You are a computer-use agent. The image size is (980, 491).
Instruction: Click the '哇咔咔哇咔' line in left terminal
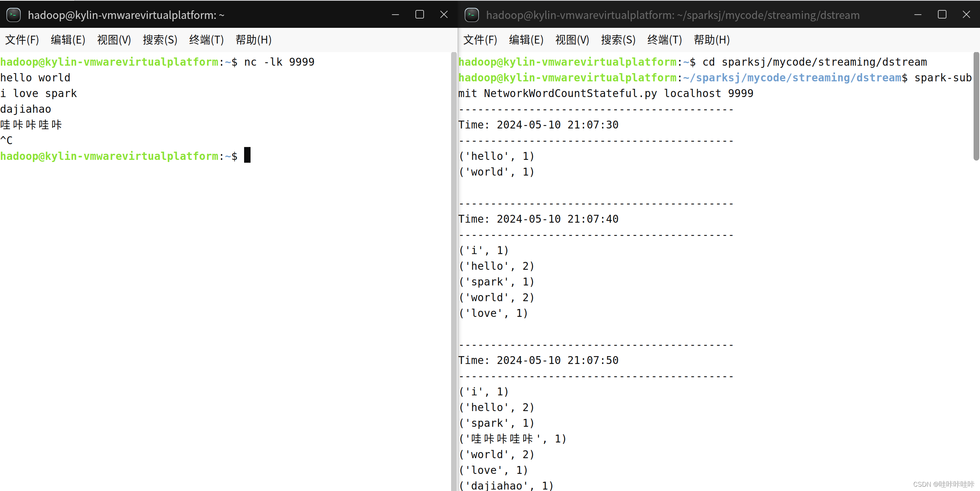coord(31,125)
